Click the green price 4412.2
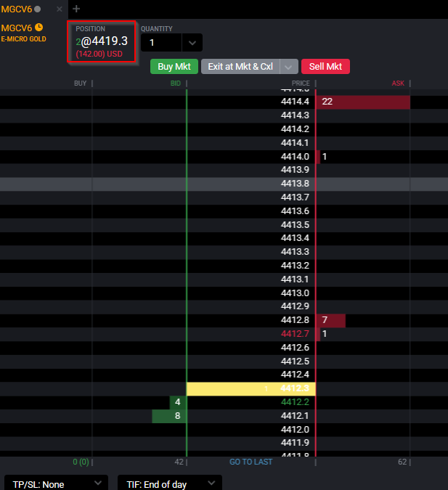The image size is (448, 490). 295,402
